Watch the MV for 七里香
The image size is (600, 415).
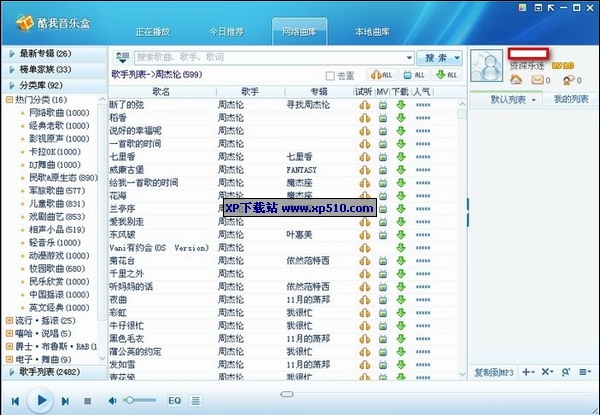[383, 157]
